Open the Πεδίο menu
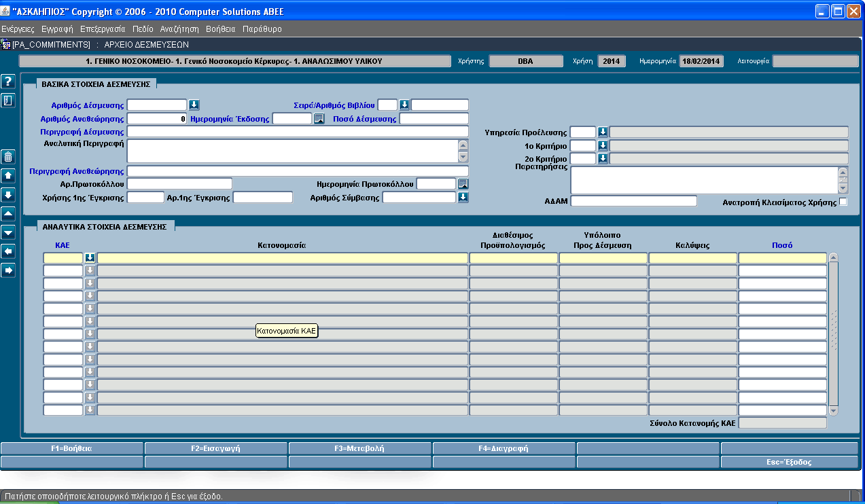This screenshot has width=865, height=504. 143,29
